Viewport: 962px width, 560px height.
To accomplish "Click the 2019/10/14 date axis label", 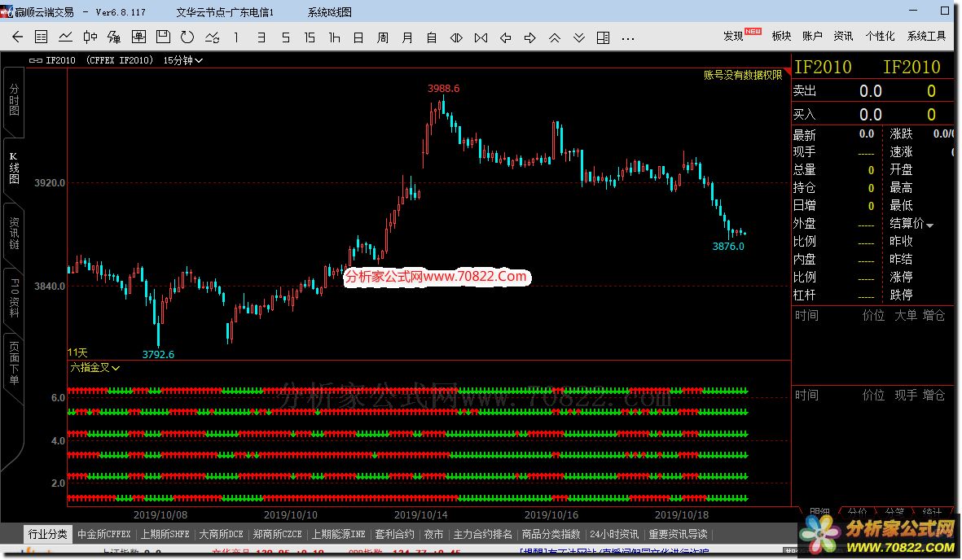I will tap(421, 515).
